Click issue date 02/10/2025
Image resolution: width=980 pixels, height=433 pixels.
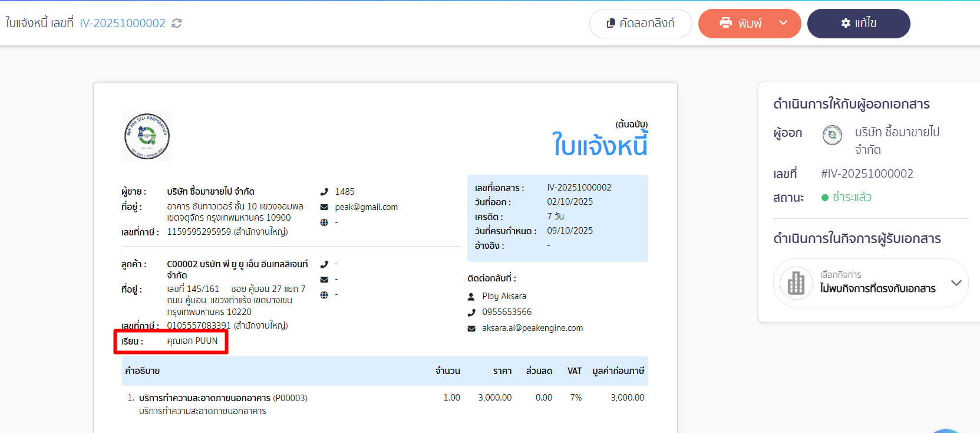570,202
